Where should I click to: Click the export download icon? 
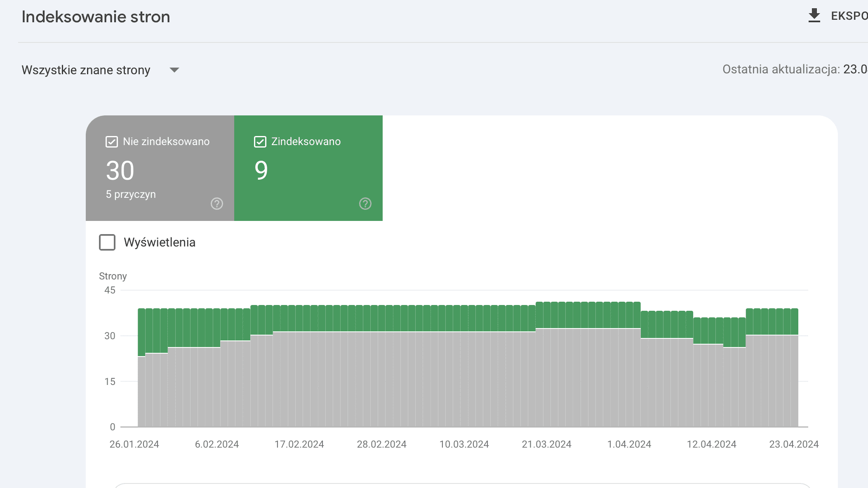tap(814, 16)
